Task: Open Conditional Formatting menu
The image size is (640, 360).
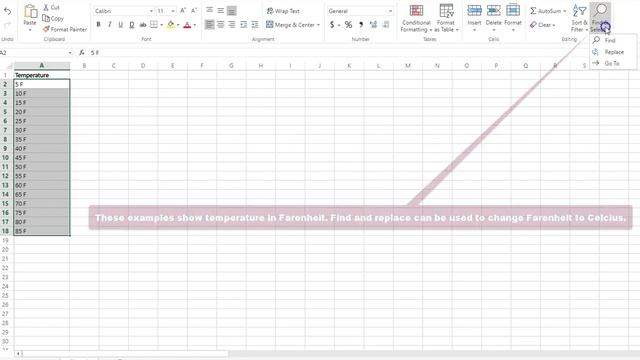Action: (x=416, y=18)
